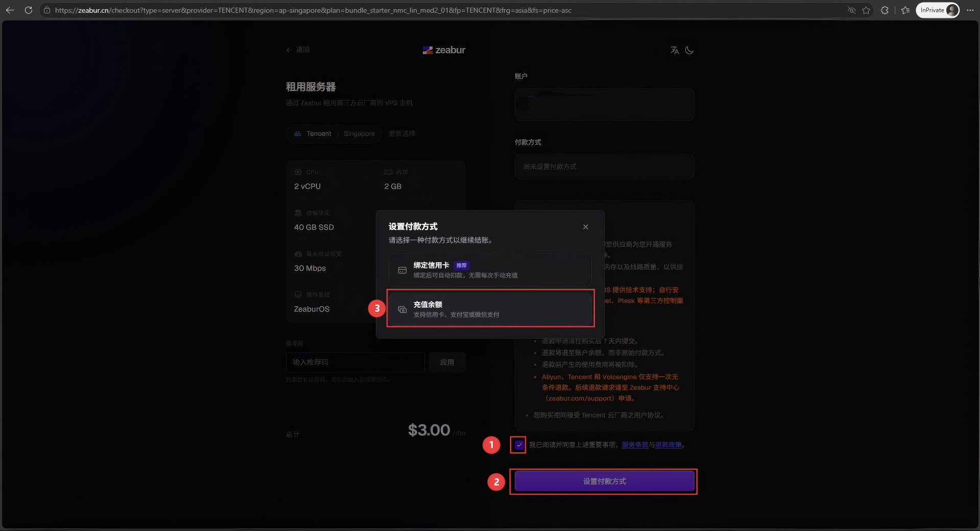
Task: Choose the 充值余额 payment option
Action: (x=490, y=309)
